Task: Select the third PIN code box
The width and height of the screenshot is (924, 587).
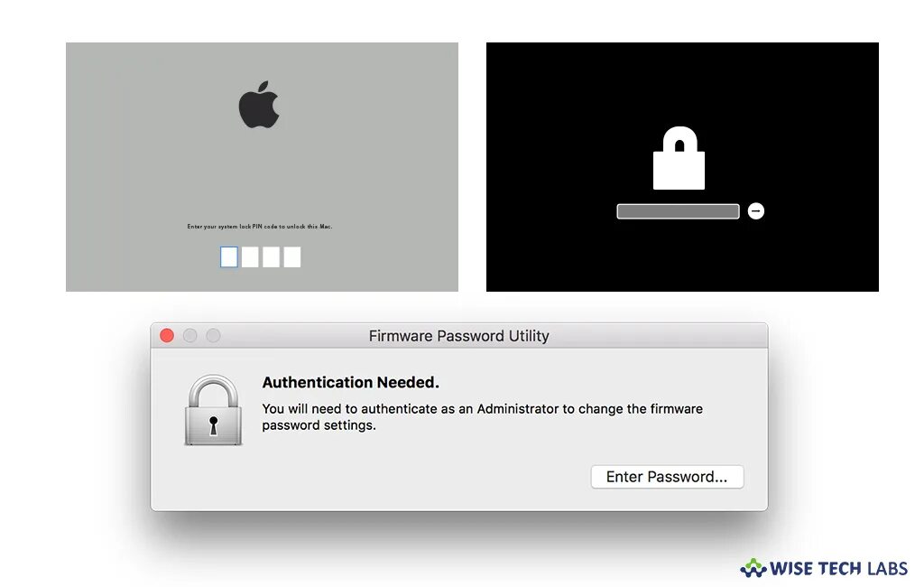Action: [271, 257]
